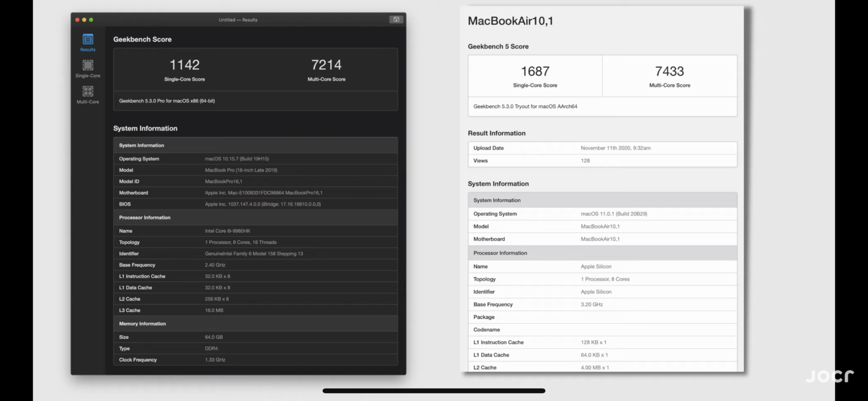Click the "Upload Date" row label
Screen dimensions: 868x401
point(488,148)
